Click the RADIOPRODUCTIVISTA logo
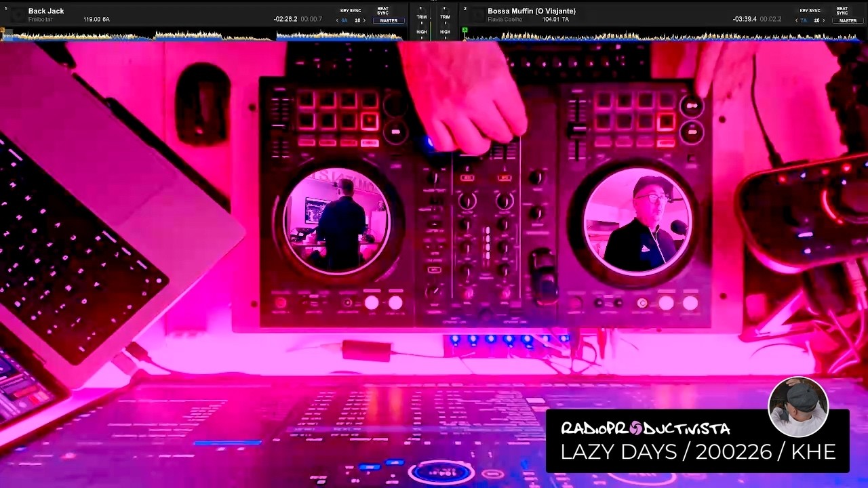This screenshot has height=488, width=868. pos(646,428)
